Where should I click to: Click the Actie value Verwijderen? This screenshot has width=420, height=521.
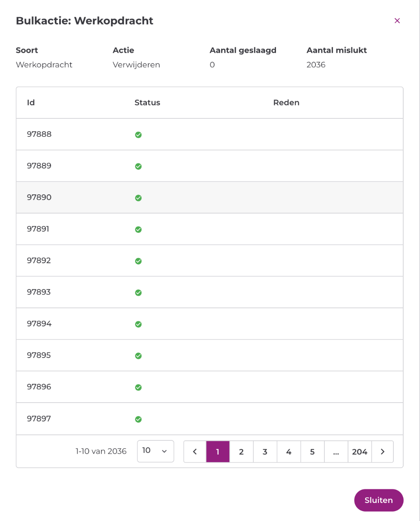[136, 65]
